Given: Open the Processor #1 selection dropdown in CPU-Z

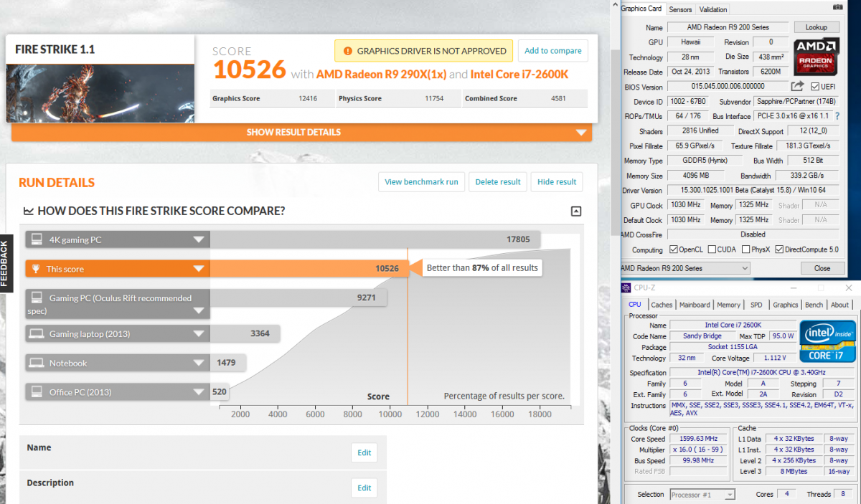Looking at the screenshot, I should [x=702, y=495].
